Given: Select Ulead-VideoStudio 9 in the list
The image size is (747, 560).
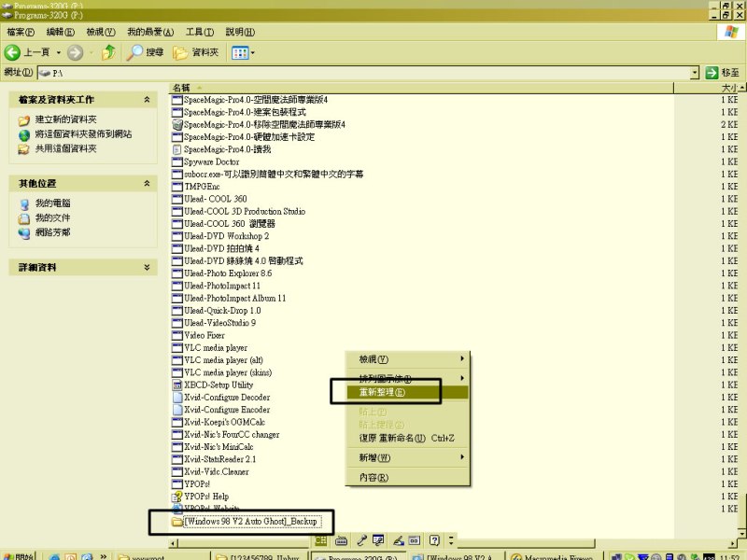Looking at the screenshot, I should (x=219, y=323).
